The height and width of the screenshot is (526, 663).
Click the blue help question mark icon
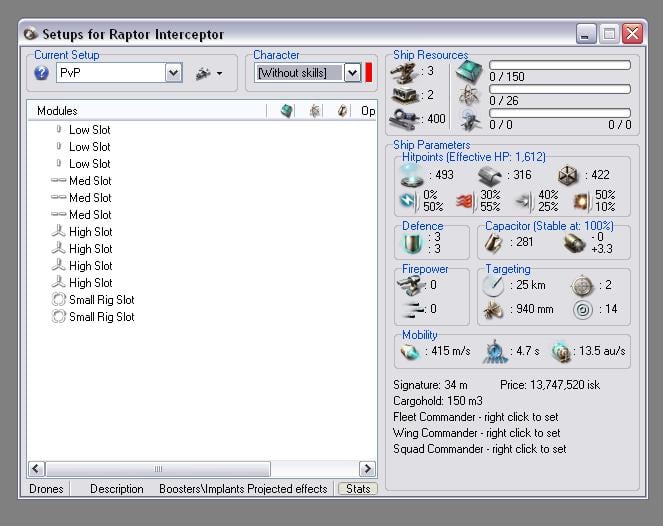41,73
